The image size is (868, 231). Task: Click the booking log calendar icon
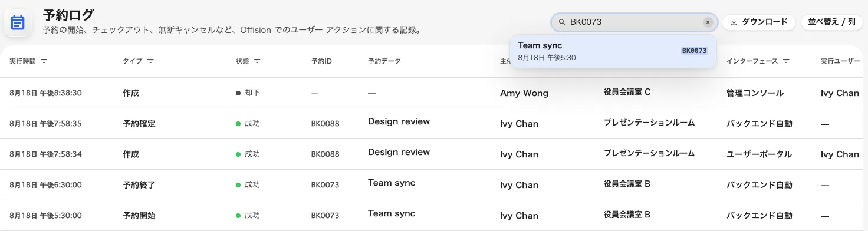[x=18, y=23]
